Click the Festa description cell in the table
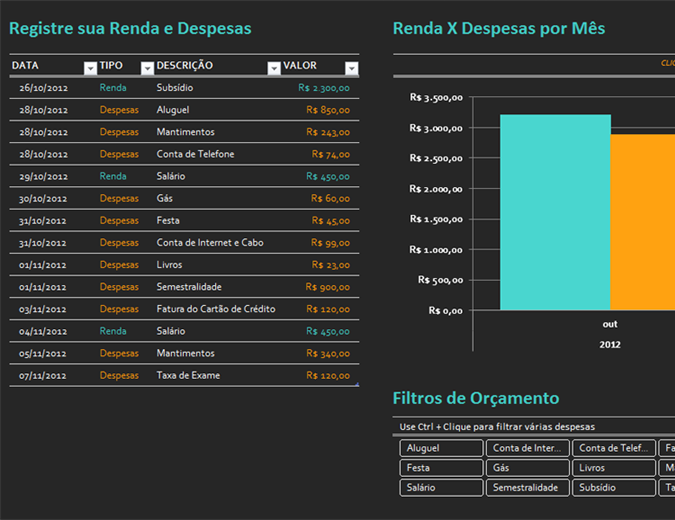675x520 pixels. 168,220
